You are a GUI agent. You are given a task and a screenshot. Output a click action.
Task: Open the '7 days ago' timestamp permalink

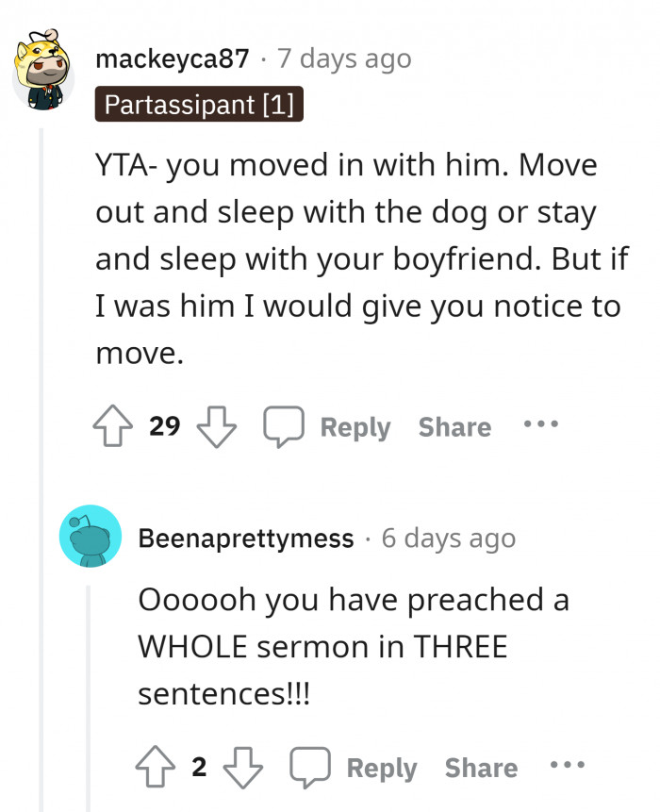[x=344, y=59]
